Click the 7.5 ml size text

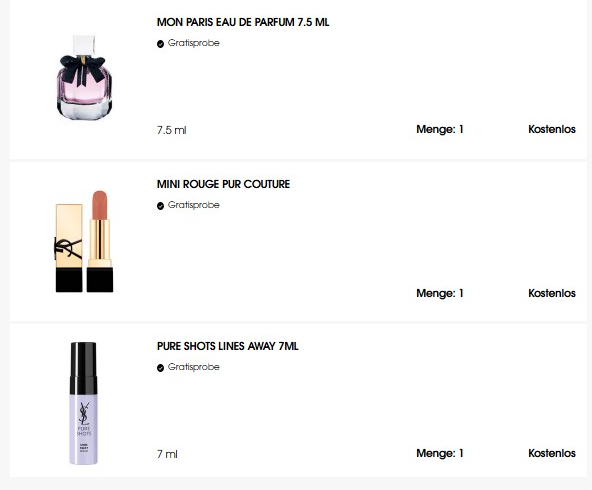coord(172,130)
